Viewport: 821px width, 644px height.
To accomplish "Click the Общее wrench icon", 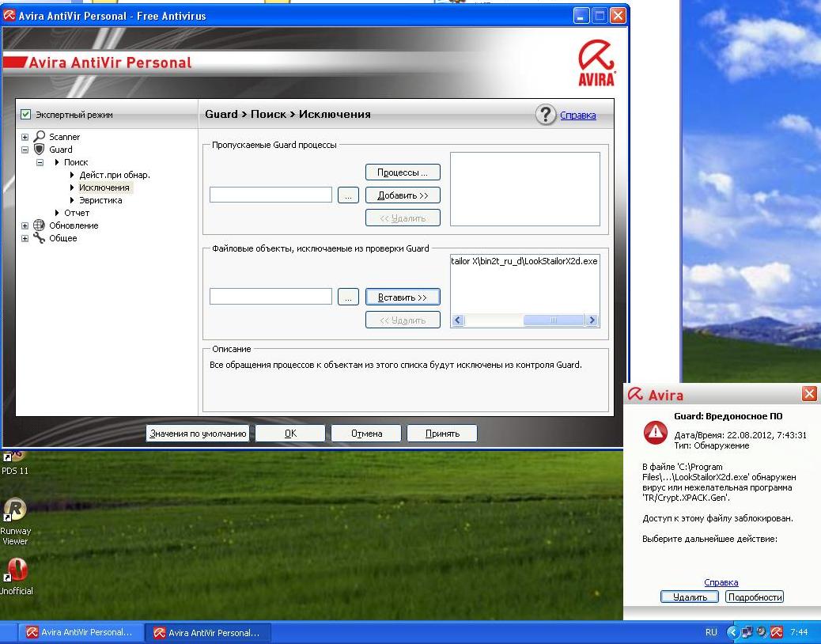I will (40, 237).
